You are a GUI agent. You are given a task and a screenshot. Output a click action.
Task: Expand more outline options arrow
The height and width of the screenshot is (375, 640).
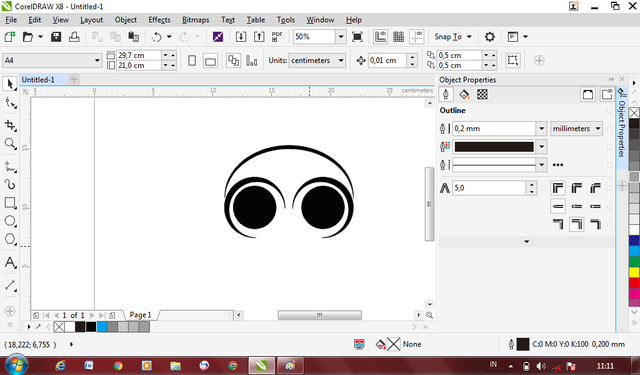pos(527,242)
